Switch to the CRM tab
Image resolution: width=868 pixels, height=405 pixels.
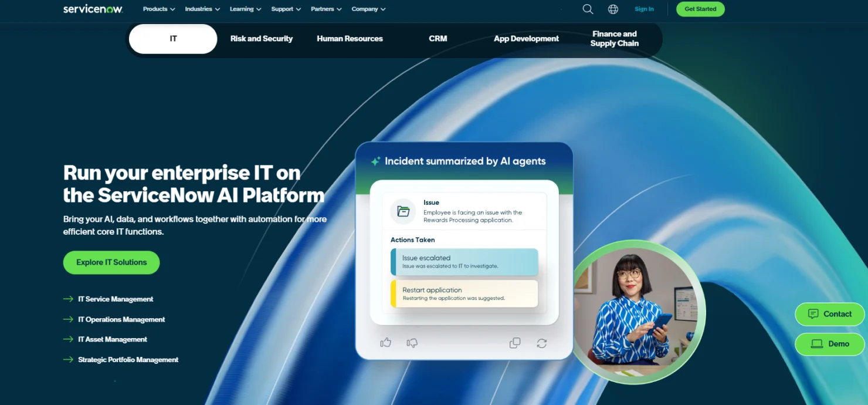click(438, 39)
